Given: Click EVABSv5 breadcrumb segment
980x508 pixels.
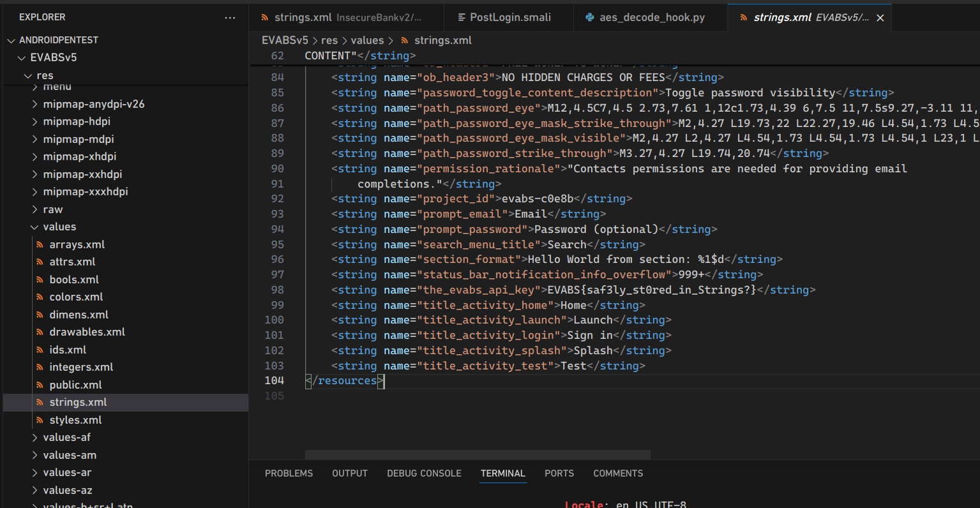Looking at the screenshot, I should pyautogui.click(x=285, y=40).
